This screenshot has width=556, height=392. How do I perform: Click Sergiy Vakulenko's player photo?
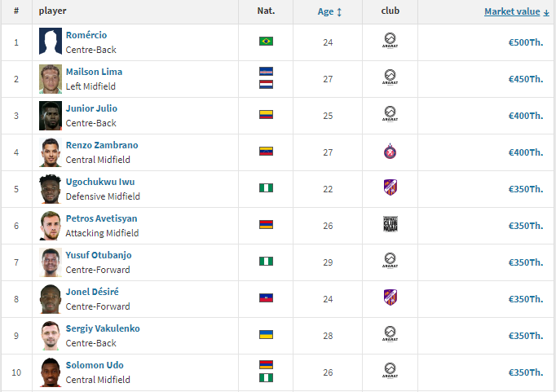point(51,336)
